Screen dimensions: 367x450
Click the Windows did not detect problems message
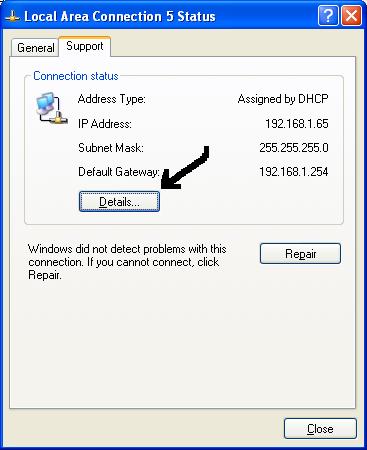(x=127, y=262)
